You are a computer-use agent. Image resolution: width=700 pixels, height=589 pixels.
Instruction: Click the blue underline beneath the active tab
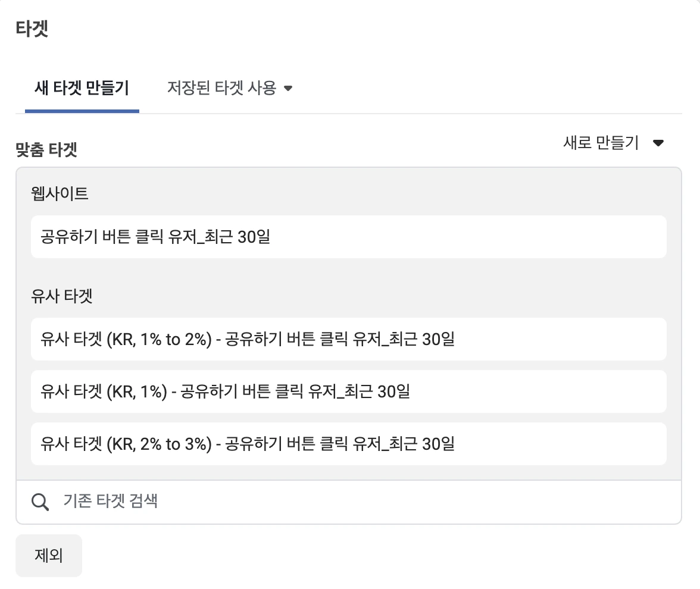tap(82, 111)
